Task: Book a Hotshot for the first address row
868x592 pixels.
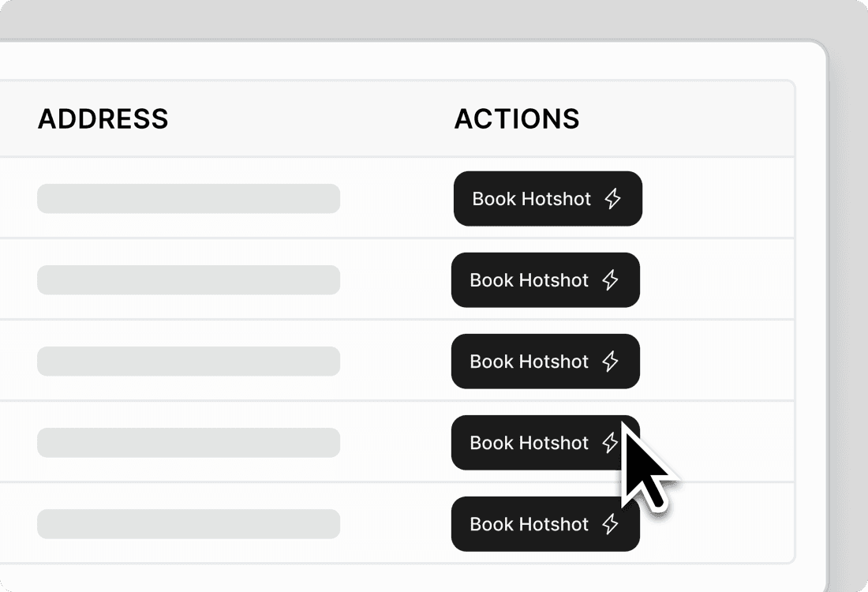Action: click(548, 199)
